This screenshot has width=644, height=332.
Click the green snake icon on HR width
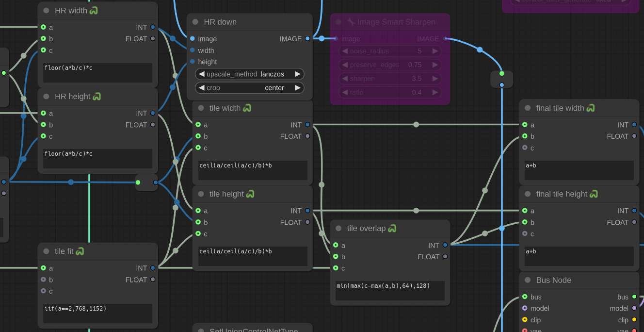[x=94, y=10]
